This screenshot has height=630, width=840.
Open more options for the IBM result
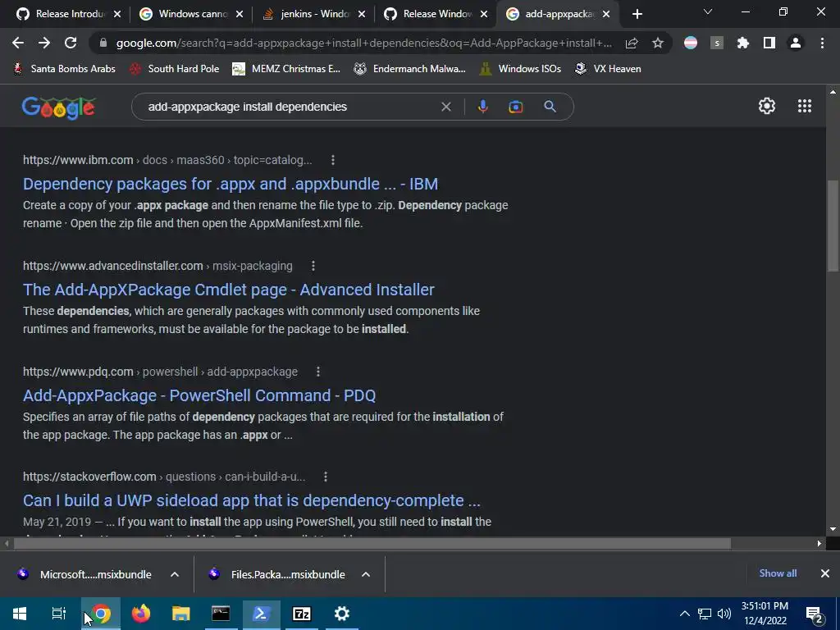click(x=333, y=160)
